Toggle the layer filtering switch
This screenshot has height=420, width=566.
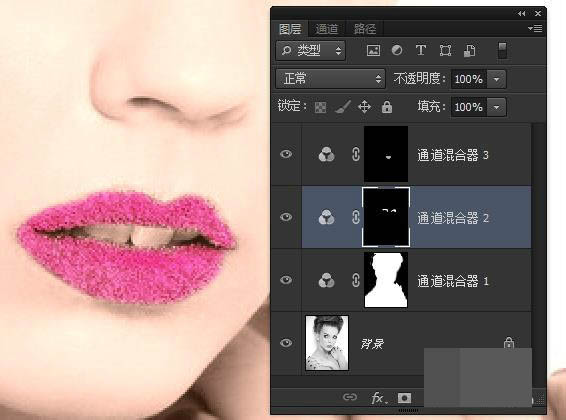(x=502, y=50)
